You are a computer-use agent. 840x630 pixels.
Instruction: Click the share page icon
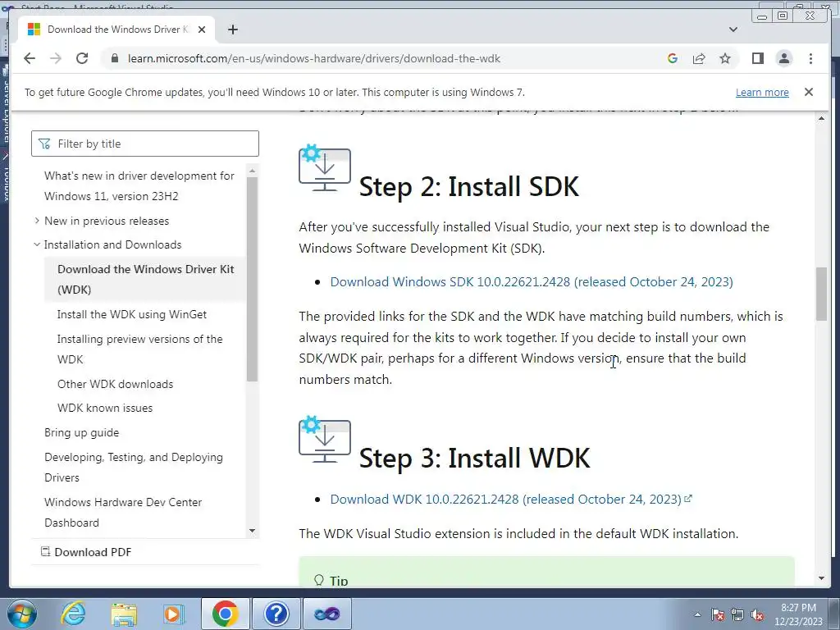pos(699,58)
